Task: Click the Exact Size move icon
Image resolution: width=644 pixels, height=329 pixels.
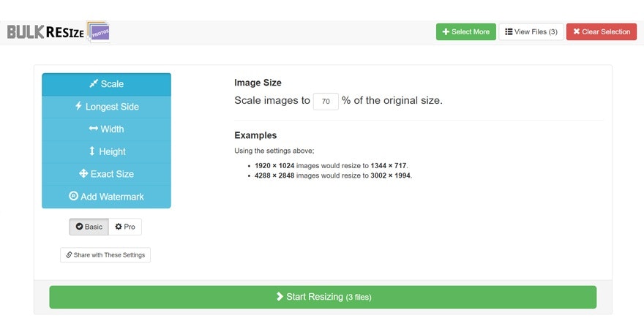Action: click(x=83, y=174)
